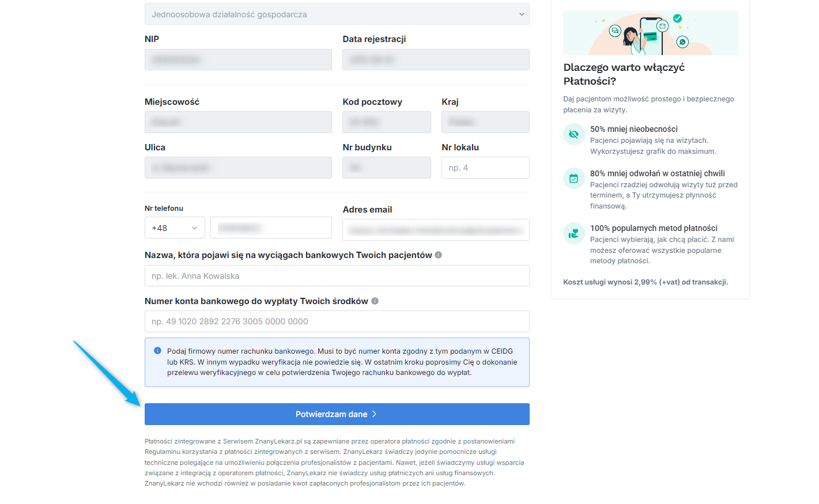The width and height of the screenshot is (819, 504).
Task: Expand the business type dropdown via its chevron
Action: pyautogui.click(x=520, y=13)
